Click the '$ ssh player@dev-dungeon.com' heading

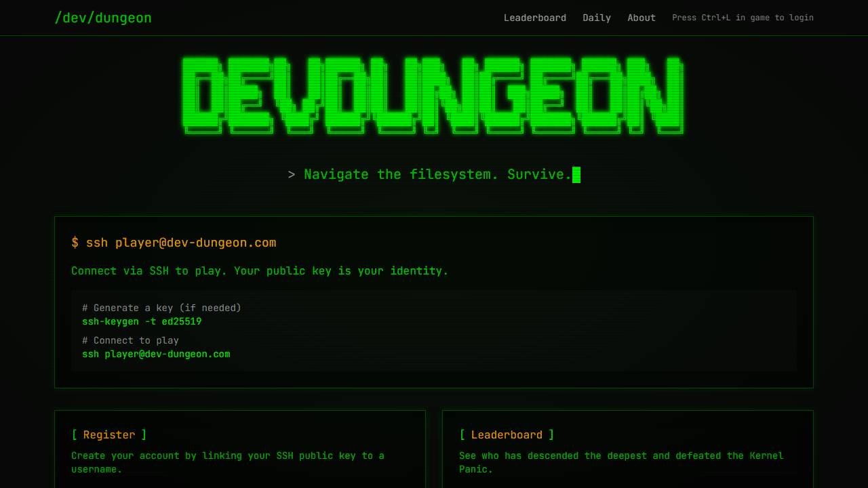tap(174, 243)
